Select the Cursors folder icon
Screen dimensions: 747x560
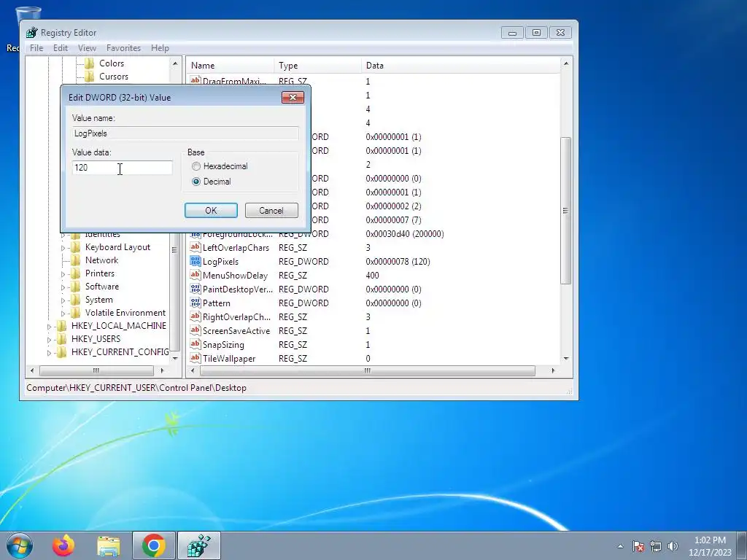89,77
